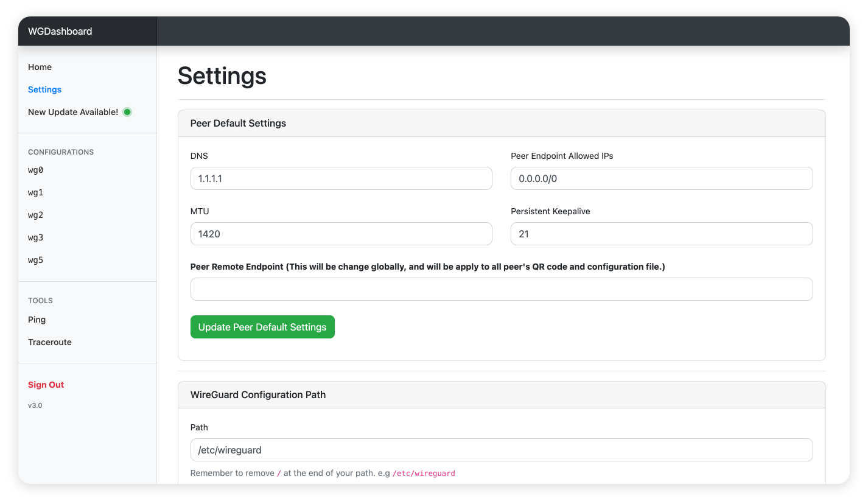Click the WGDashboard logo in the header
The image size is (868, 504).
point(61,30)
